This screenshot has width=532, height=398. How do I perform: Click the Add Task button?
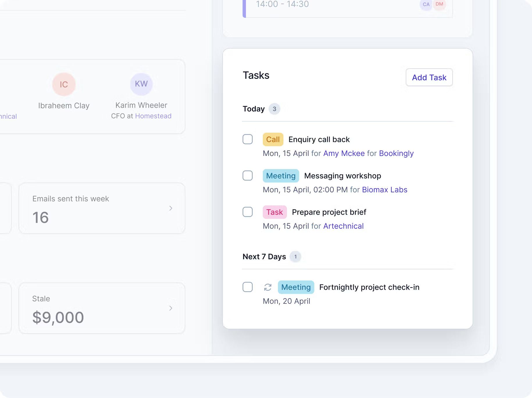pos(429,77)
